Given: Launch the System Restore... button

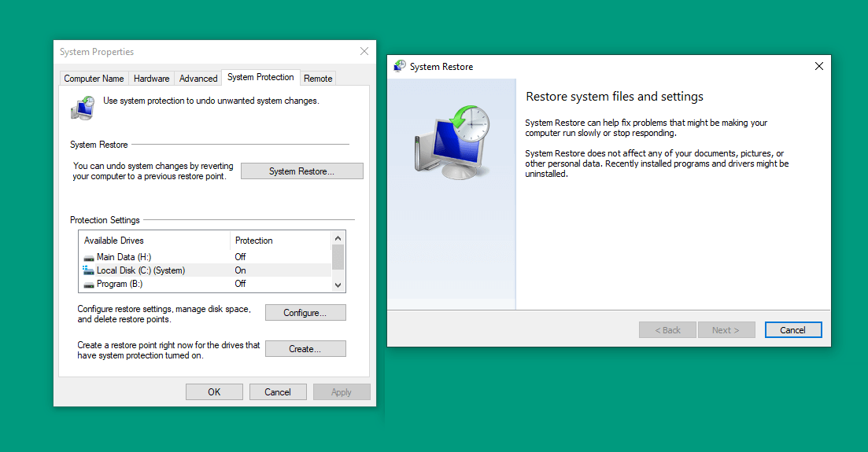Looking at the screenshot, I should pyautogui.click(x=301, y=171).
